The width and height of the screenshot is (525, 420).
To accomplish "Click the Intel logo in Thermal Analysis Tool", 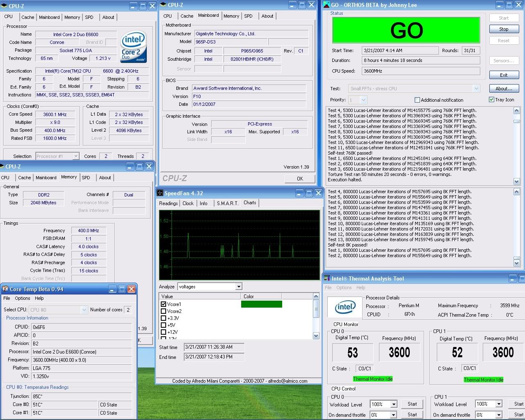I will pyautogui.click(x=345, y=307).
